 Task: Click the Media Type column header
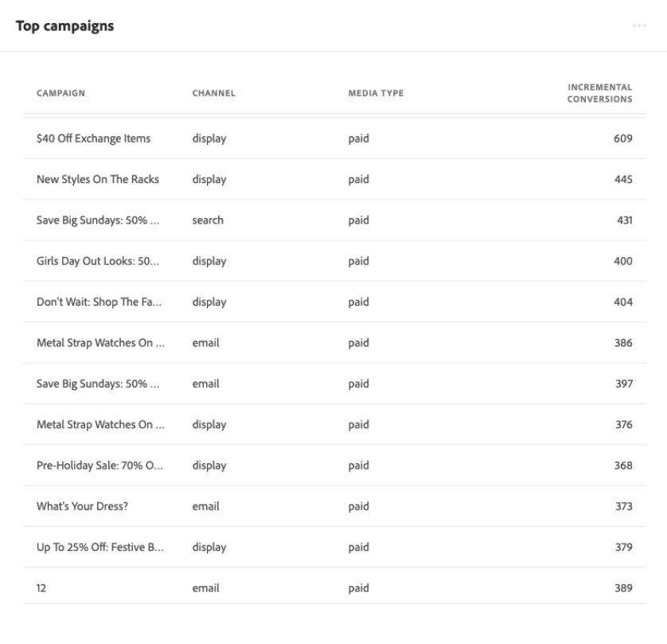coord(376,94)
